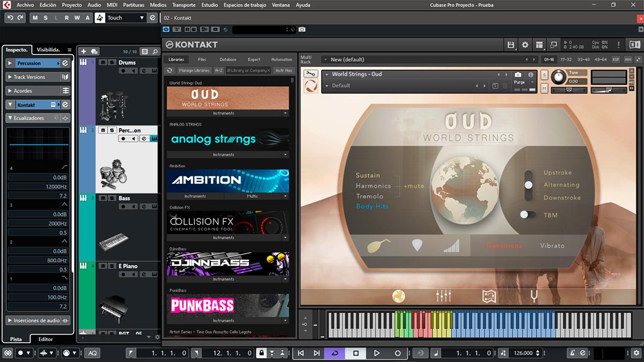
Task: Click the add track plus icon
Action: pos(83,51)
